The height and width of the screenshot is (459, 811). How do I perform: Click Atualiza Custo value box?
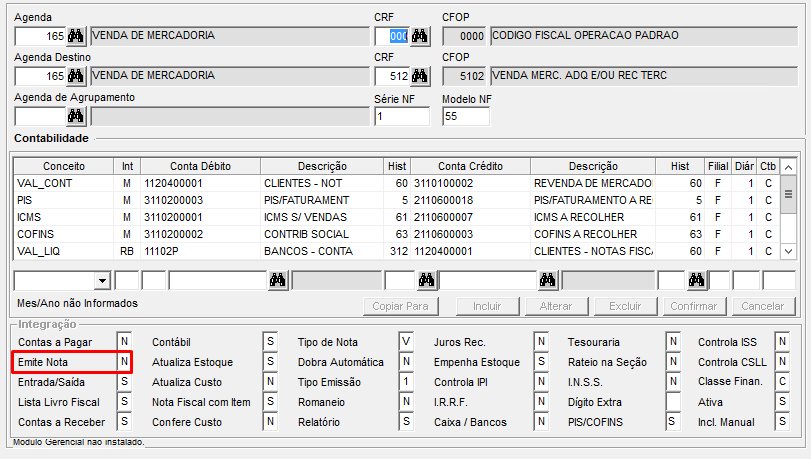[x=270, y=381]
